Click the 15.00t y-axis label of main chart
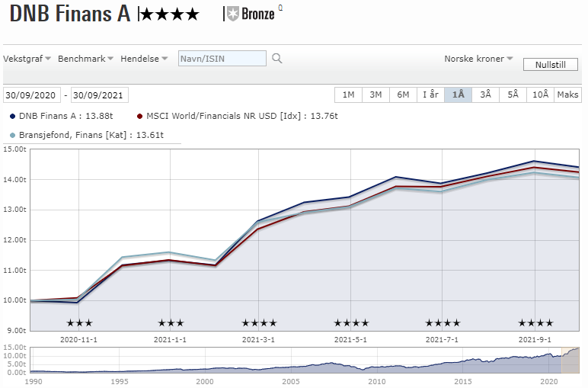588x388 pixels. tap(15, 149)
